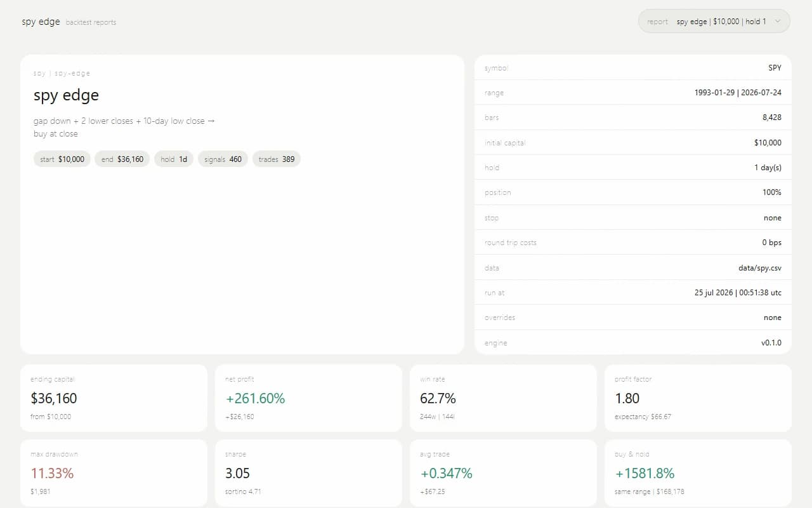Screen dimensions: 812x508
Task: Click the initial capital row value '$10,000'
Action: pos(768,143)
